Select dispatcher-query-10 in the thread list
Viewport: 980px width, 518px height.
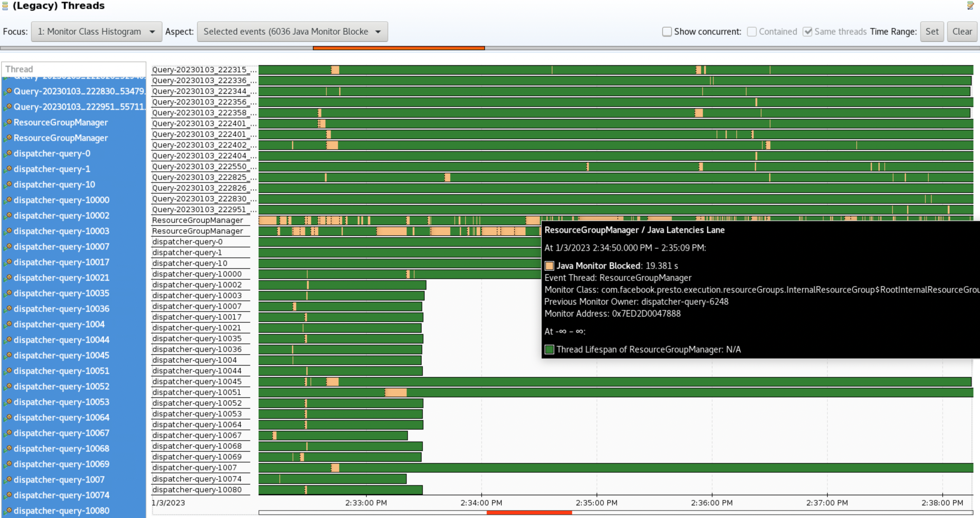pyautogui.click(x=54, y=185)
